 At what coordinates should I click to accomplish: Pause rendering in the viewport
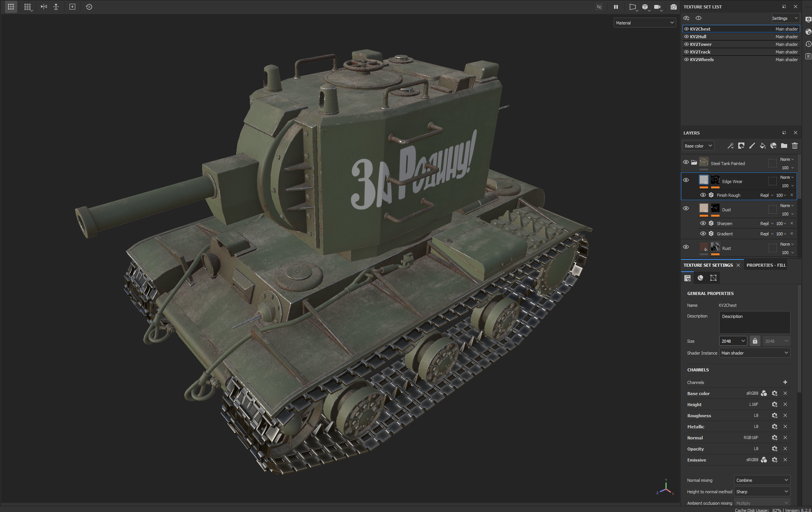click(616, 7)
